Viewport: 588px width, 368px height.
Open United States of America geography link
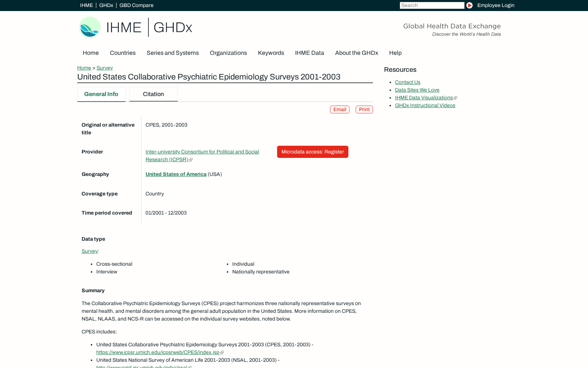[x=176, y=174]
